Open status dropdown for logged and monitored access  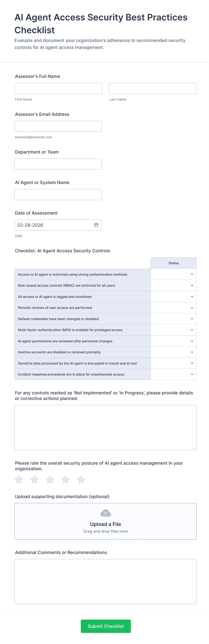click(x=173, y=297)
